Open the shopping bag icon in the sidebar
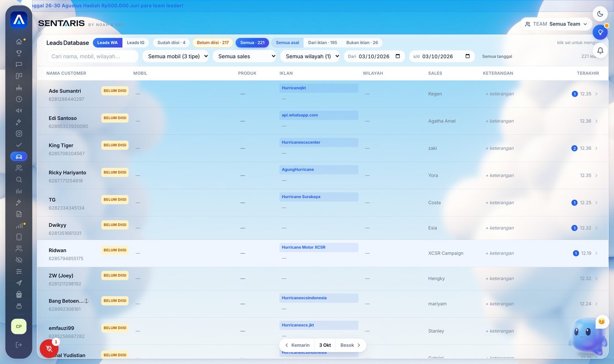The width and height of the screenshot is (614, 364). pyautogui.click(x=19, y=294)
